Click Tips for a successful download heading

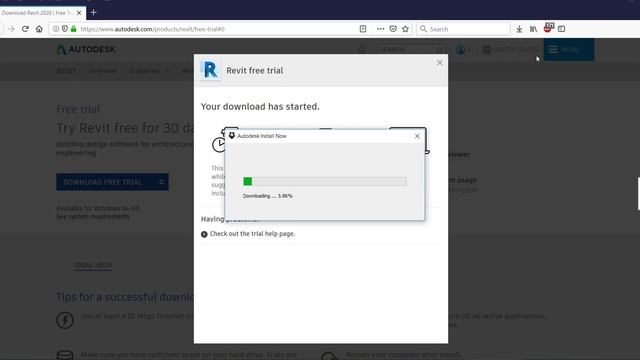(125, 297)
